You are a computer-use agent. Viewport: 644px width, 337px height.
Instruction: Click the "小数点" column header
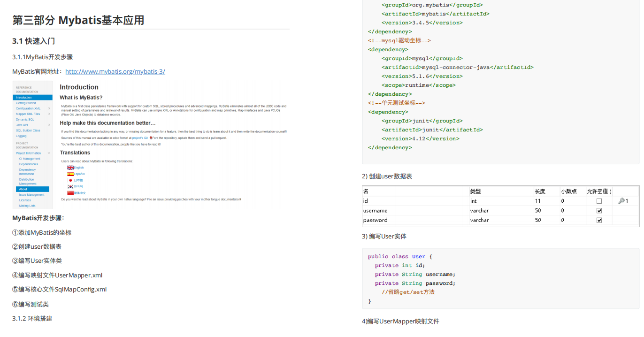[x=569, y=191]
